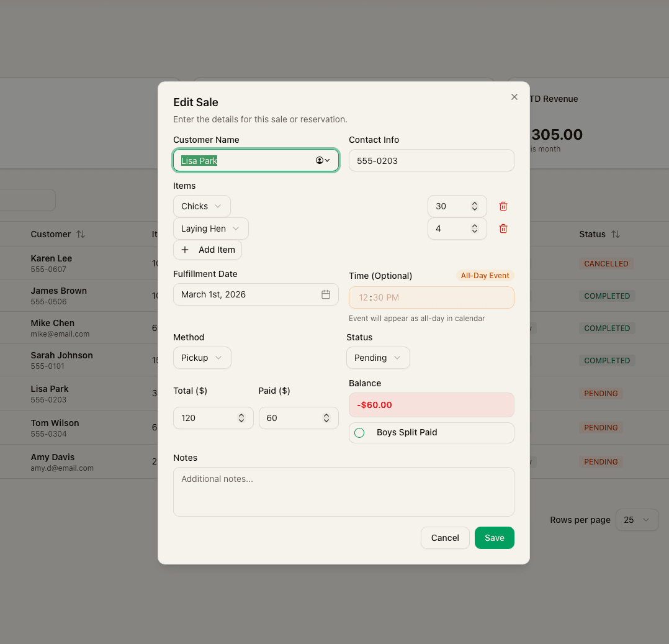Click the Additional notes text area
This screenshot has height=644, width=669.
click(343, 491)
